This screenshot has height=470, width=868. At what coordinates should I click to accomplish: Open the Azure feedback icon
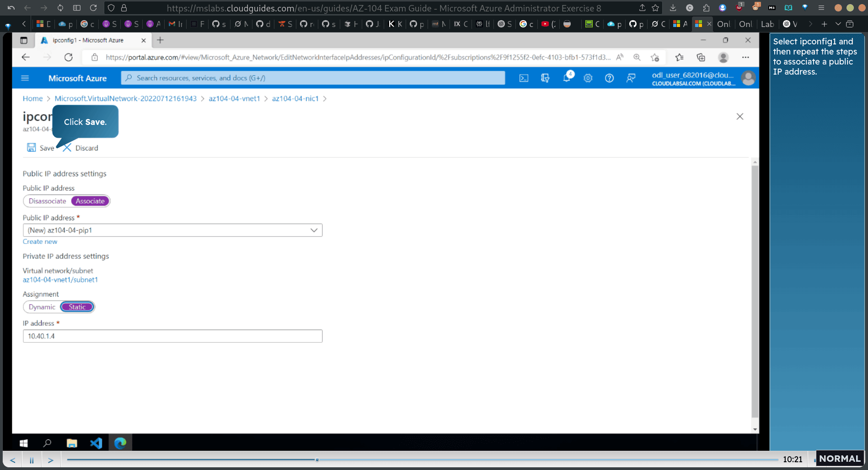(631, 78)
